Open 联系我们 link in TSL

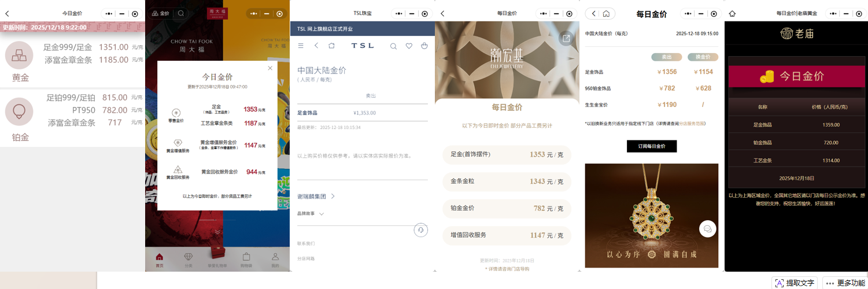(306, 243)
